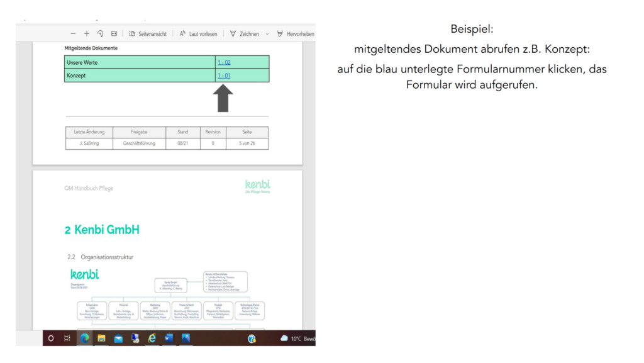Click the fit-to-width icon

114,34
